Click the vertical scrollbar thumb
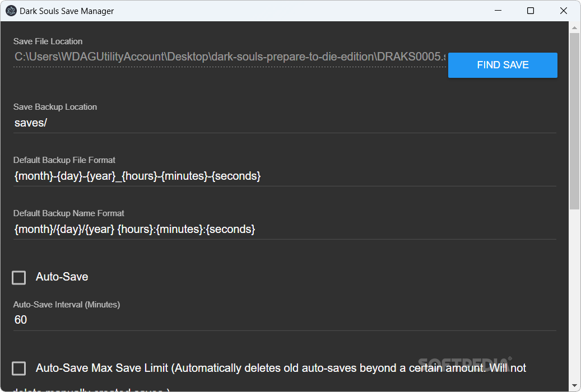Image resolution: width=581 pixels, height=392 pixels. coord(574,121)
